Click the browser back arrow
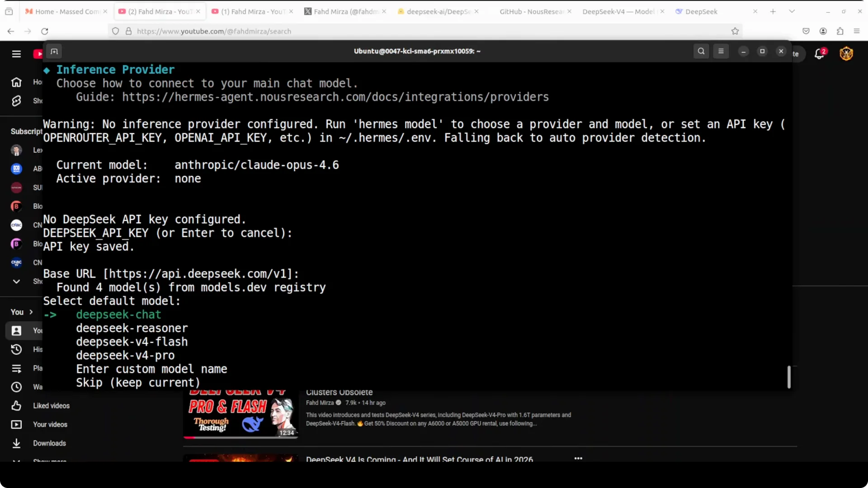Viewport: 868px width, 488px height. (x=11, y=31)
